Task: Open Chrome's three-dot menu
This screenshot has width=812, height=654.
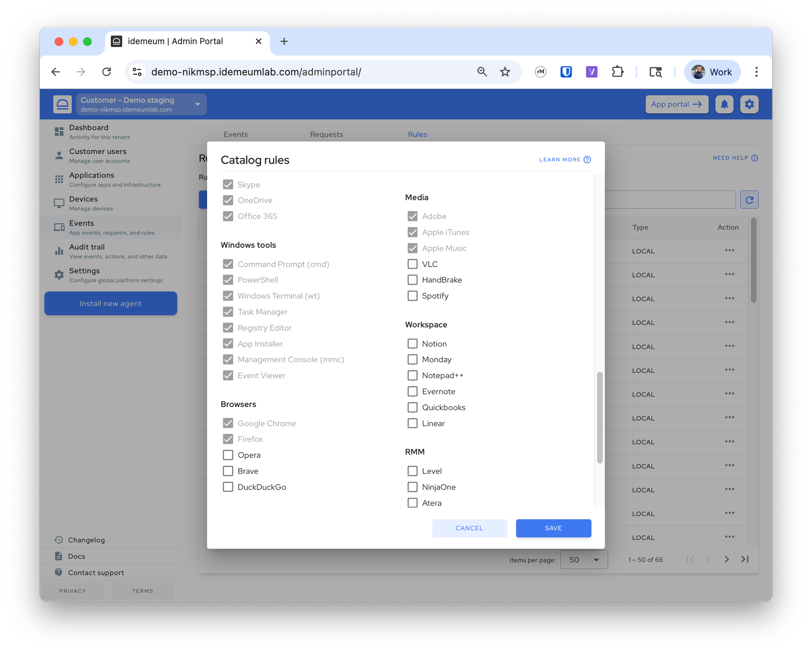Action: coord(756,72)
